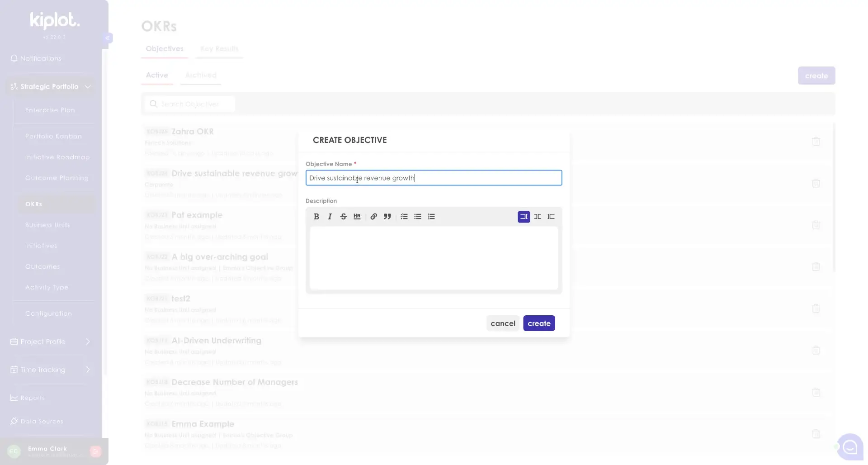Expand the Time Tracking section
868x465 pixels.
pyautogui.click(x=50, y=370)
